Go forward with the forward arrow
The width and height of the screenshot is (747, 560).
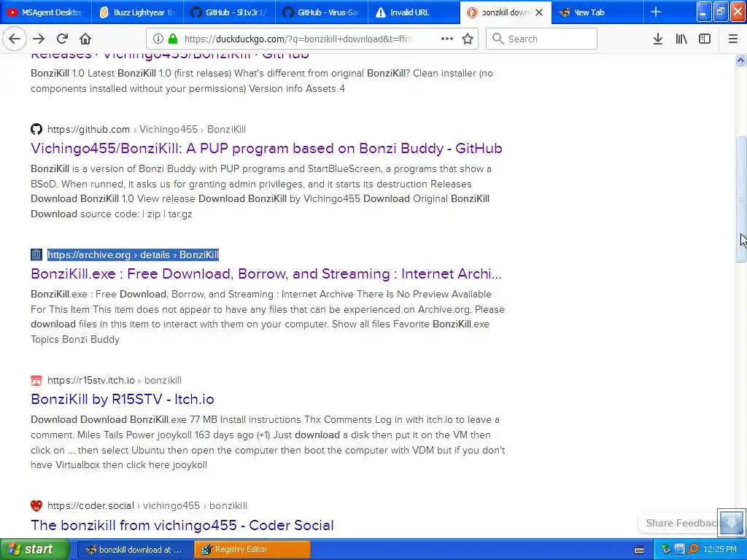click(39, 39)
